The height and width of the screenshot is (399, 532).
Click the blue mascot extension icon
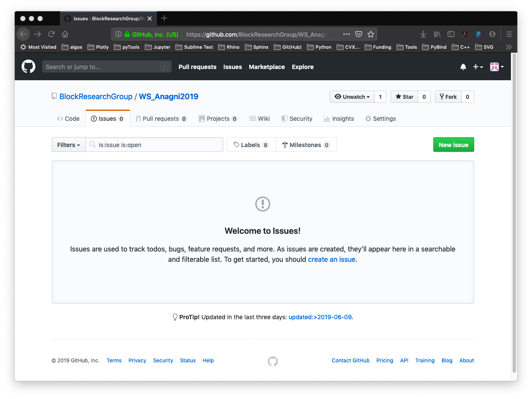coord(479,34)
